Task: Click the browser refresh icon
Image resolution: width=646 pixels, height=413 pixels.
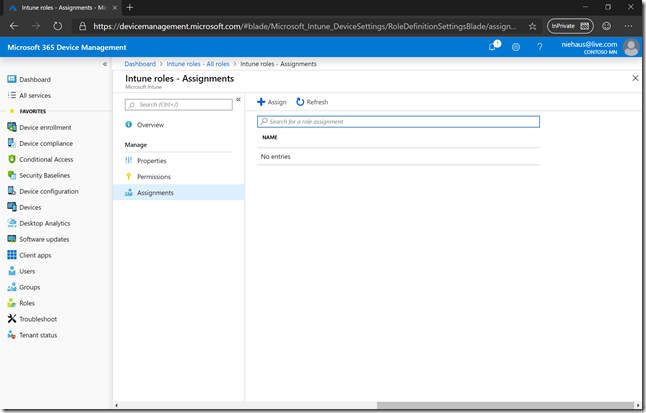Action: 57,26
